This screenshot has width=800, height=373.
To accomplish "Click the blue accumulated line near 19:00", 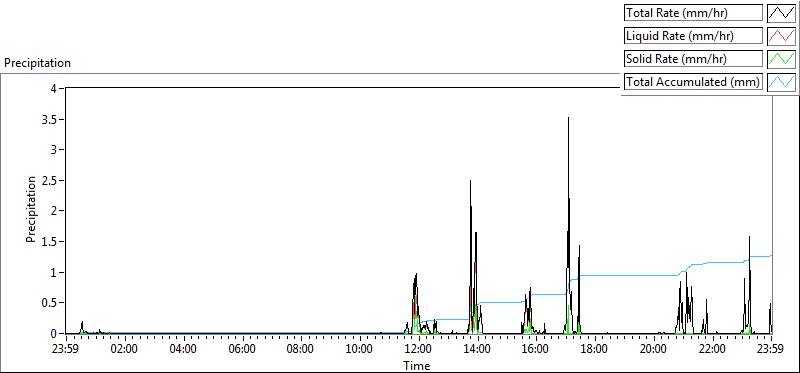I will coord(623,275).
